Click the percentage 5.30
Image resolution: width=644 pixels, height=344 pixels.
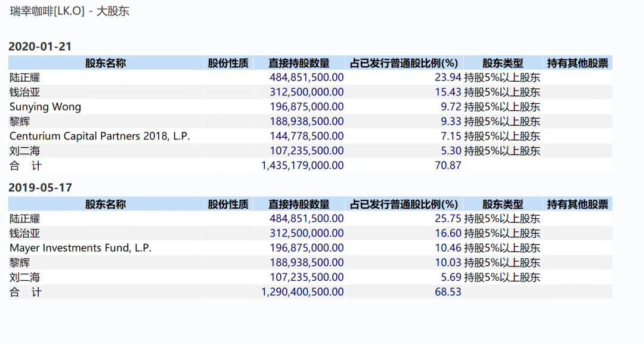tap(451, 151)
